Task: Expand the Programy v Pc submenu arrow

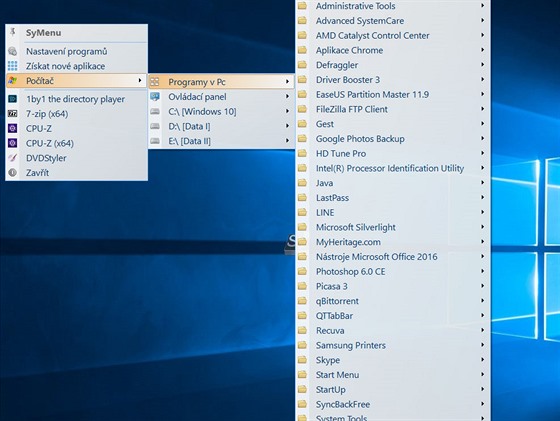Action: point(287,82)
